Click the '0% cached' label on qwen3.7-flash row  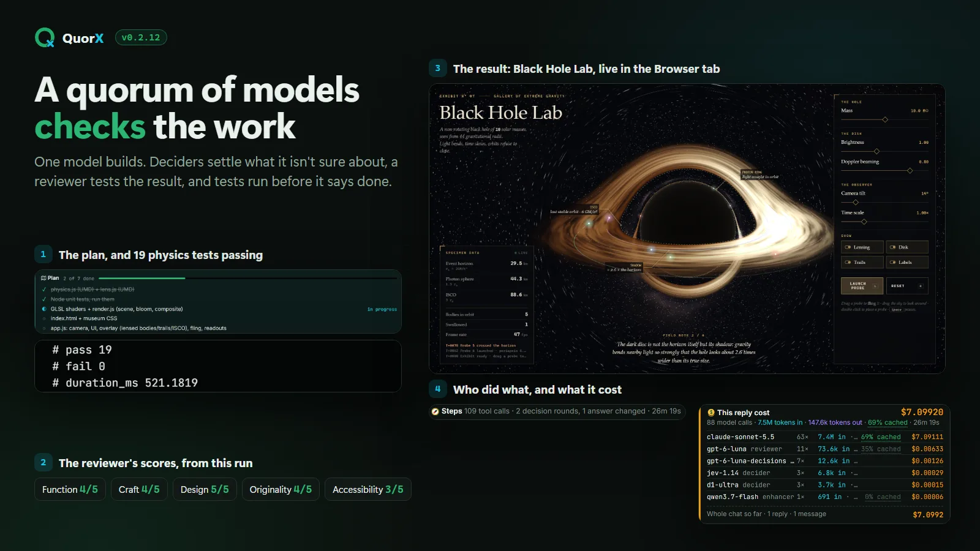pos(883,497)
